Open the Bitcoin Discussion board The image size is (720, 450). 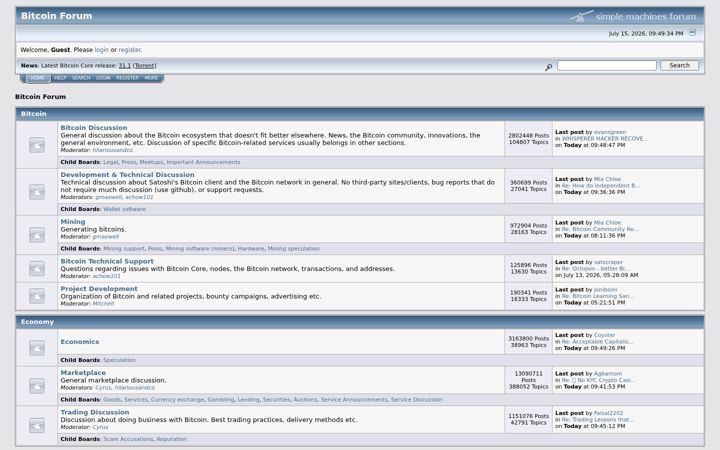pos(94,128)
